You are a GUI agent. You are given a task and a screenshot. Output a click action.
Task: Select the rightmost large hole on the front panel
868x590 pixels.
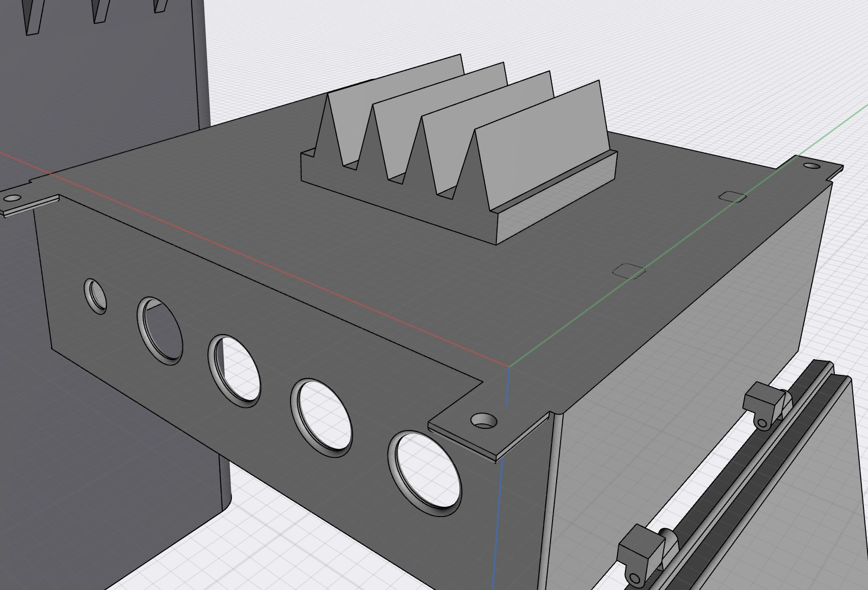[425, 474]
